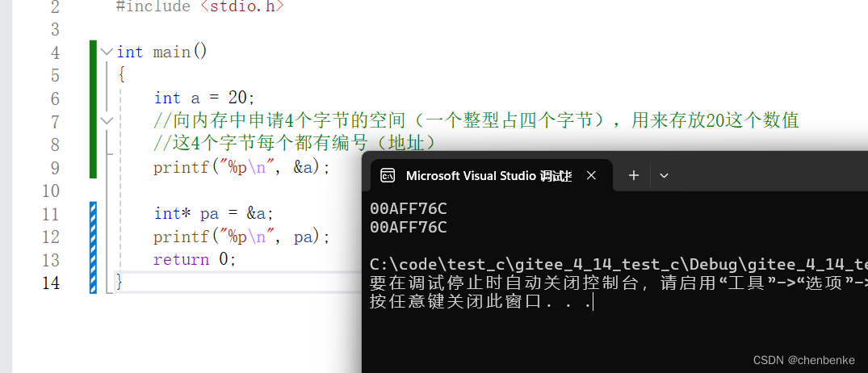Click the 'int* pa = &a;' code line
The height and width of the screenshot is (373, 868).
coord(214,214)
